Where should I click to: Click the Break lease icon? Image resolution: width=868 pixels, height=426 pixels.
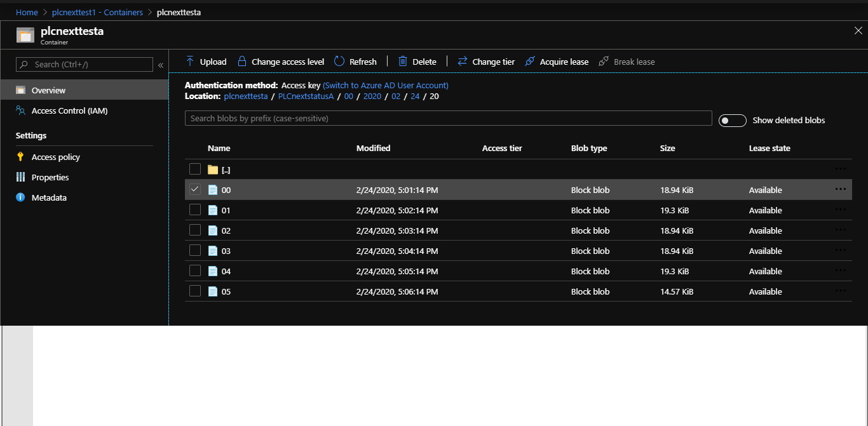[604, 61]
